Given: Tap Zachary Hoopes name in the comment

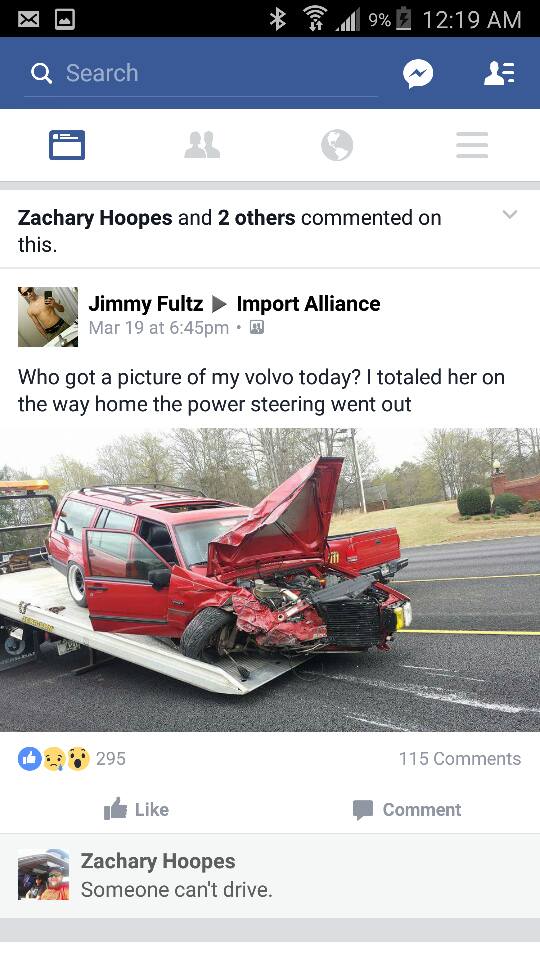Looking at the screenshot, I should point(158,861).
